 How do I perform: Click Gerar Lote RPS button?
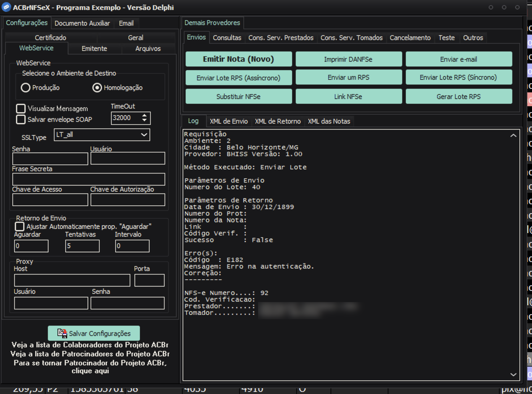pyautogui.click(x=458, y=96)
